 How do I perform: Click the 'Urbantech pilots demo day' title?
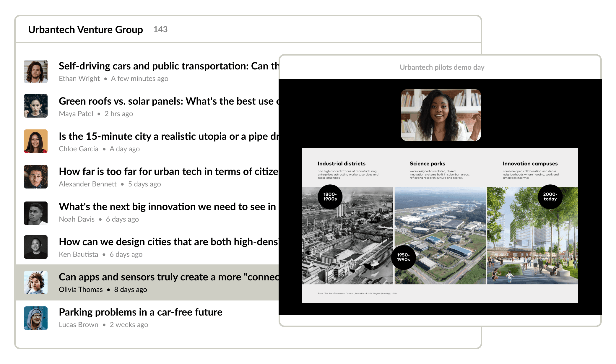pyautogui.click(x=442, y=67)
